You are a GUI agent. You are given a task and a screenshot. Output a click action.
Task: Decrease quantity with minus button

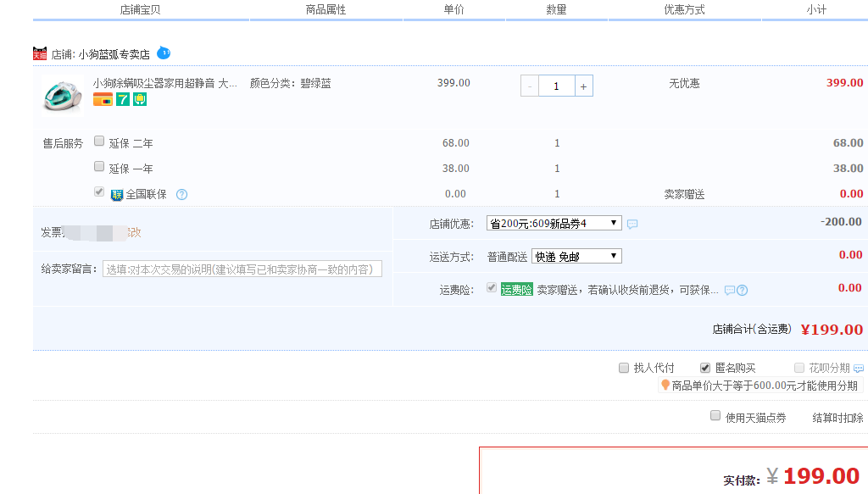click(x=530, y=86)
